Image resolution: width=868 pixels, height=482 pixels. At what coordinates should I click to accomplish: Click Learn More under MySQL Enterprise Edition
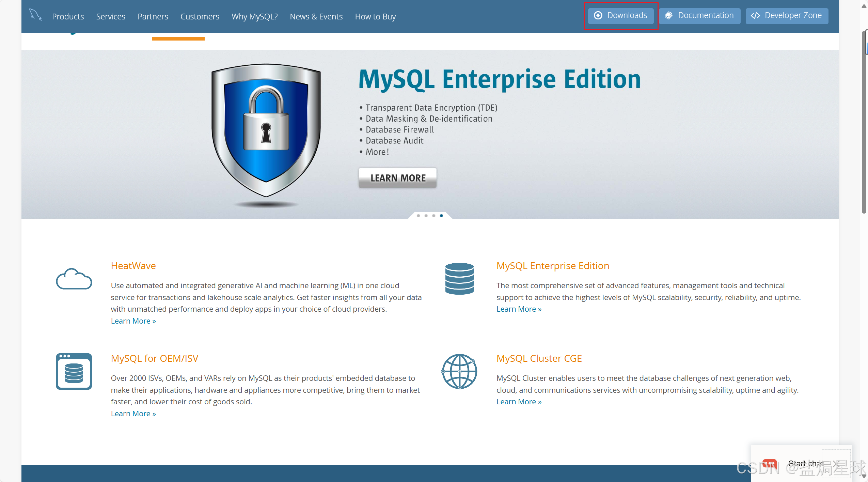[x=519, y=309]
